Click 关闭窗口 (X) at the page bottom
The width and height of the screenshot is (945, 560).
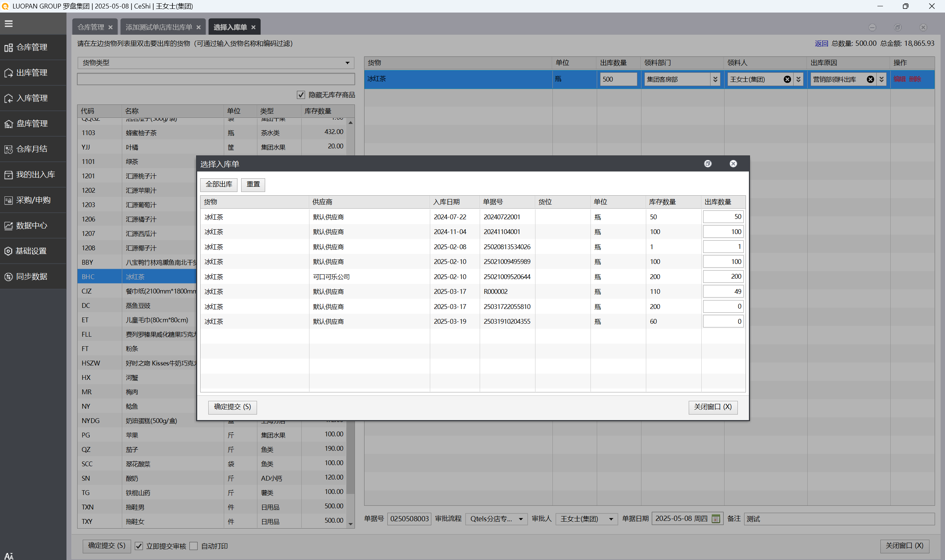905,546
